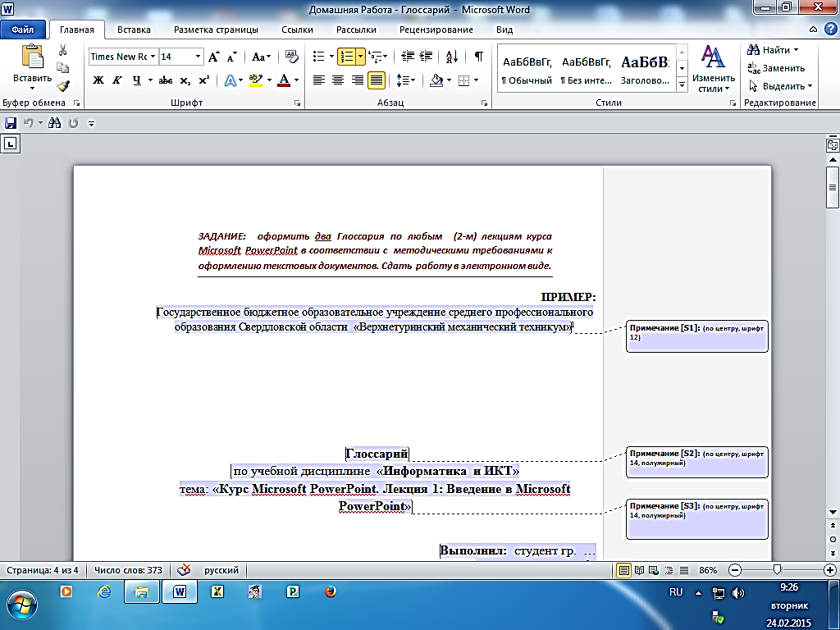Image resolution: width=840 pixels, height=630 pixels.
Task: Click word count Число слов: 373
Action: click(128, 570)
